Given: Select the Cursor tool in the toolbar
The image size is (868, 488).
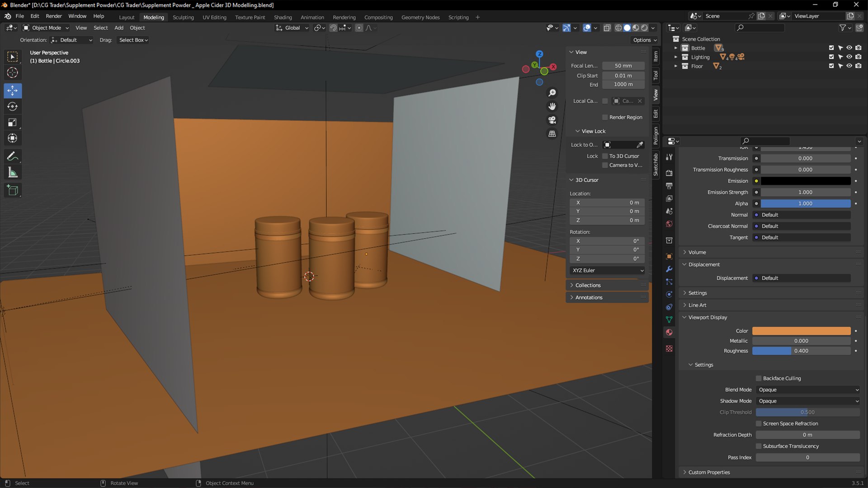Looking at the screenshot, I should point(13,72).
